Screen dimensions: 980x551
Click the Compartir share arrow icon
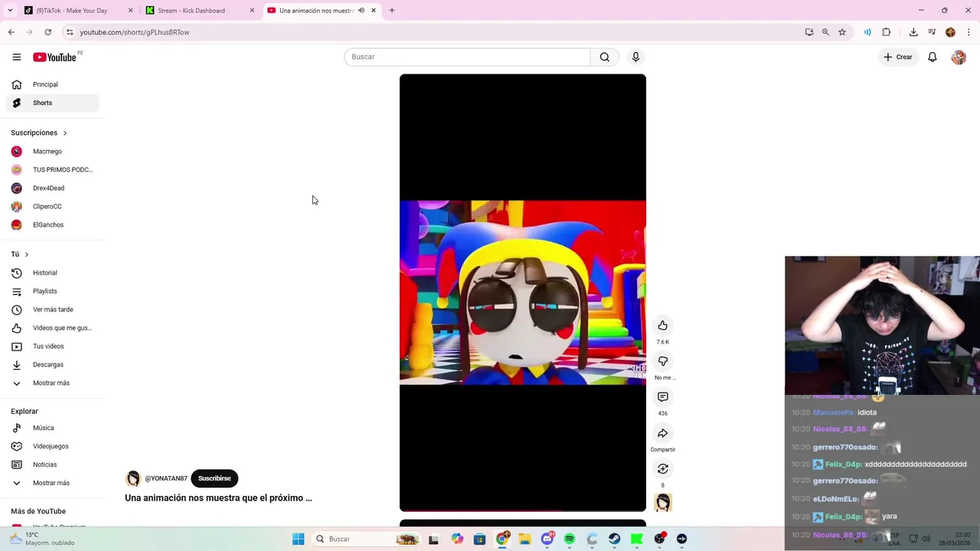click(663, 433)
